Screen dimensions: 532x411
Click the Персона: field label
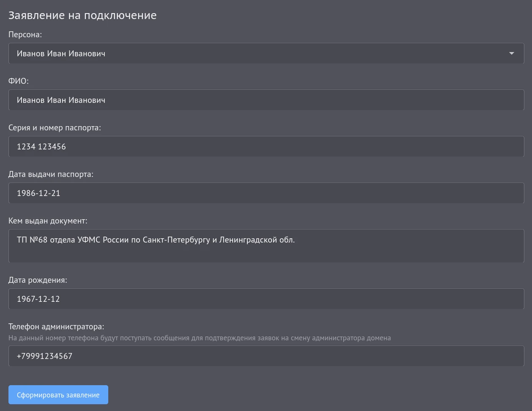point(25,35)
